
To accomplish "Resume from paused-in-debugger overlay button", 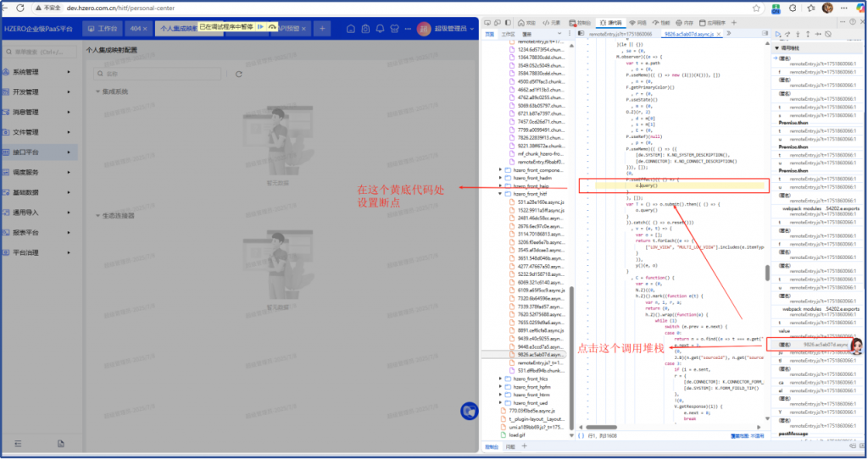I will pos(260,28).
